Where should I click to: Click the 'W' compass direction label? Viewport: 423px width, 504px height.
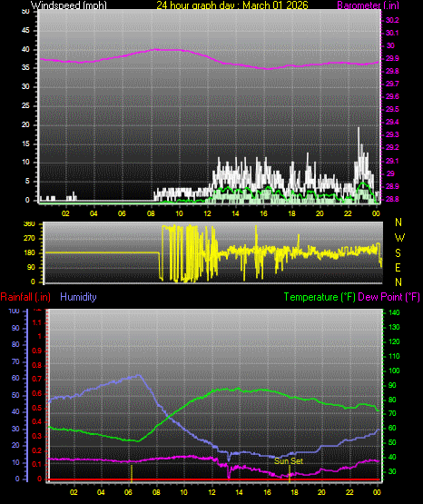point(399,238)
